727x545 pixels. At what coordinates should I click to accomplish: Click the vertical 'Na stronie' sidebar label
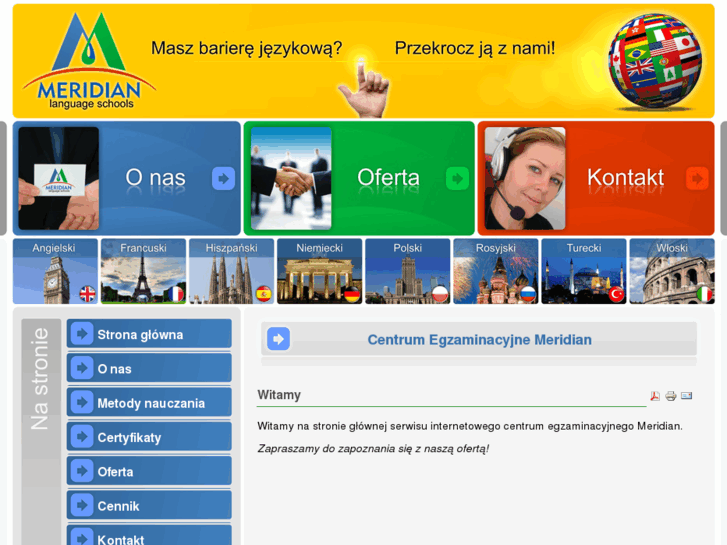click(40, 378)
